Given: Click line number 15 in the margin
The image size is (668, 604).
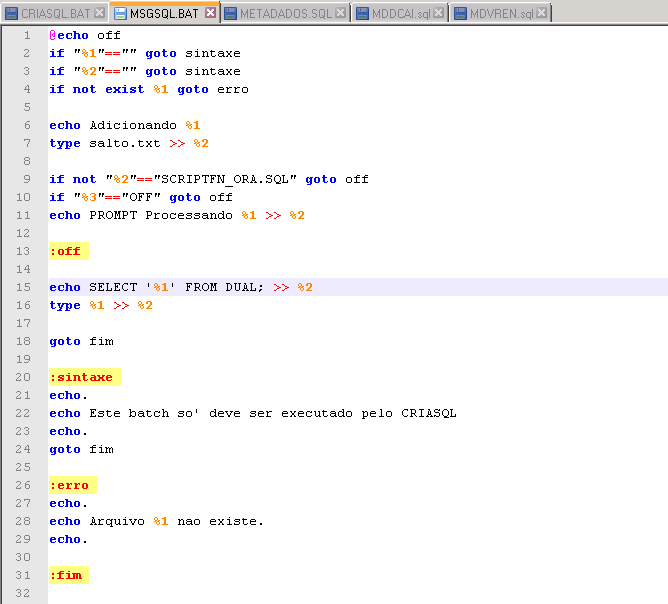Looking at the screenshot, I should point(23,287).
